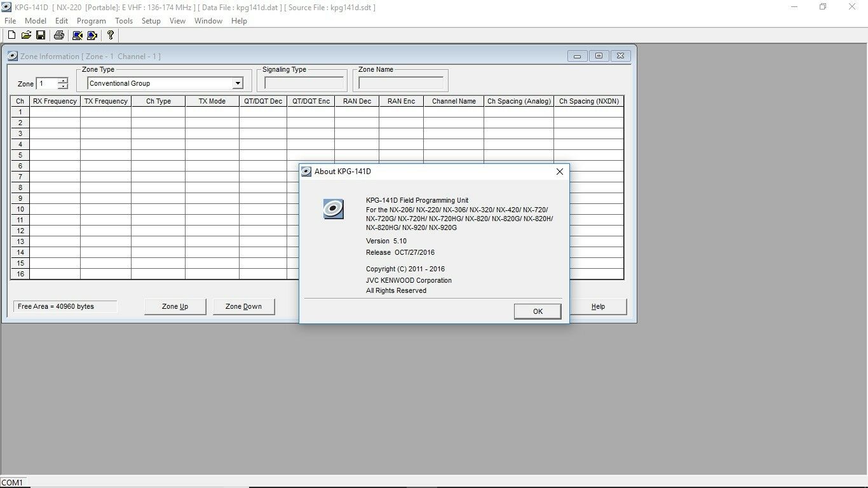Click Ch Type cell of channel 4
The width and height of the screenshot is (868, 488).
(x=158, y=144)
